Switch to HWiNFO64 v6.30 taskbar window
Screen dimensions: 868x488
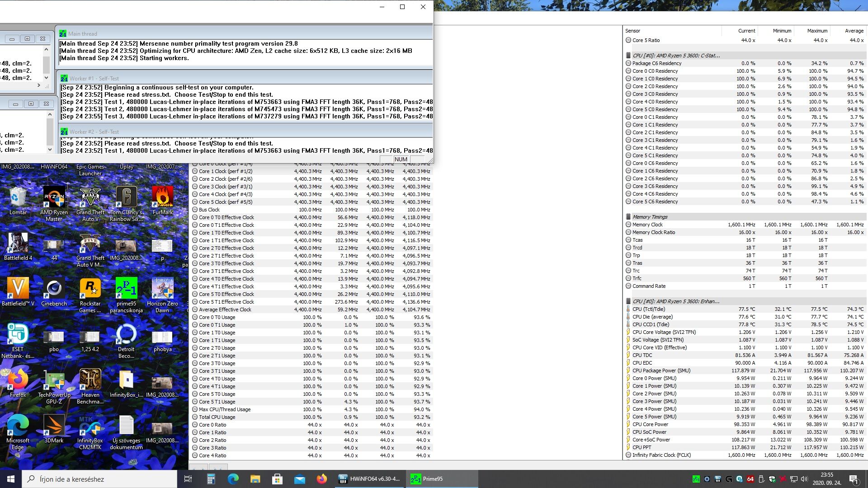[370, 479]
